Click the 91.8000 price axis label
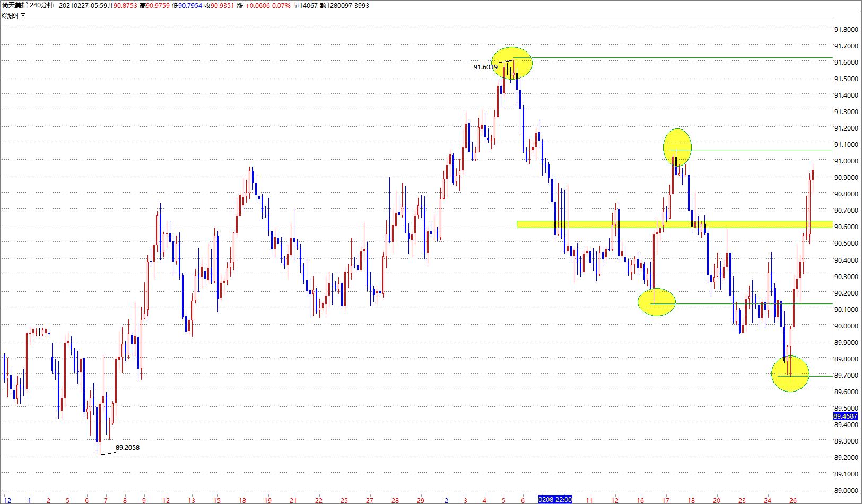Viewport: 862px width, 504px height. (846, 30)
